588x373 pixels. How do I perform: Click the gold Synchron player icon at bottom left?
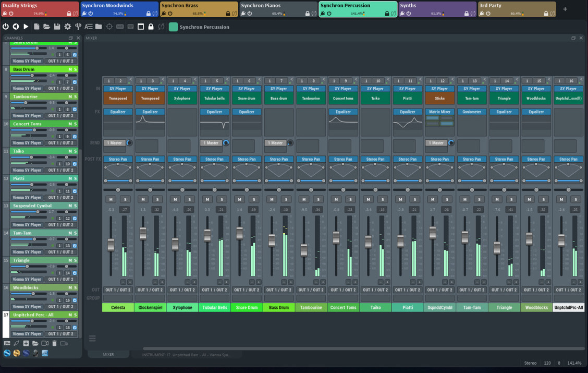click(x=17, y=353)
